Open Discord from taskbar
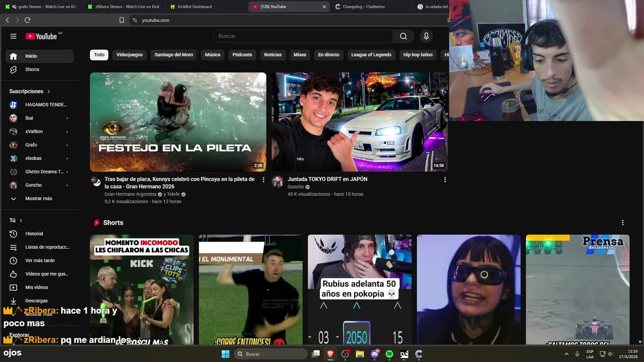Screen dimensions: 644x362 [375, 354]
